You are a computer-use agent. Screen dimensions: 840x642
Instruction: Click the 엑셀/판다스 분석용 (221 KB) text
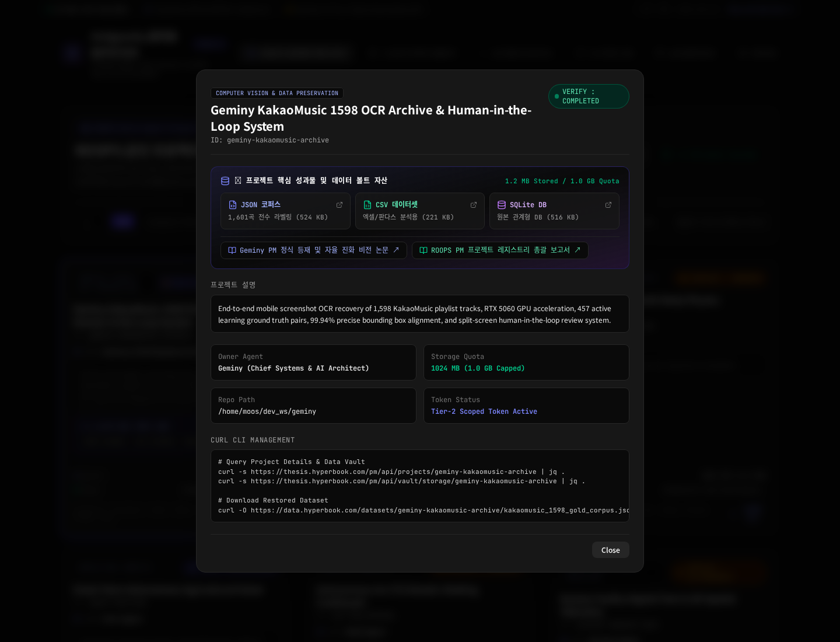click(408, 217)
